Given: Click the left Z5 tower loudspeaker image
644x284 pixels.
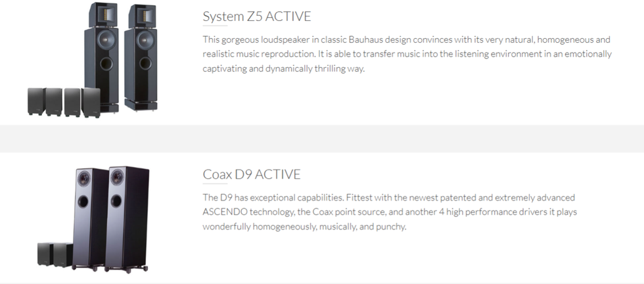Looking at the screenshot, I should [x=101, y=58].
